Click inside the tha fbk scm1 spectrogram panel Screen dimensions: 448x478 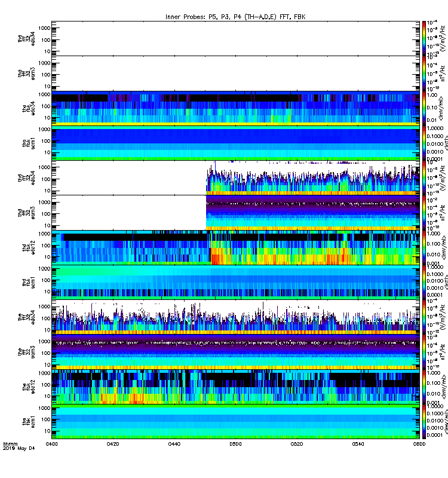pos(235,143)
